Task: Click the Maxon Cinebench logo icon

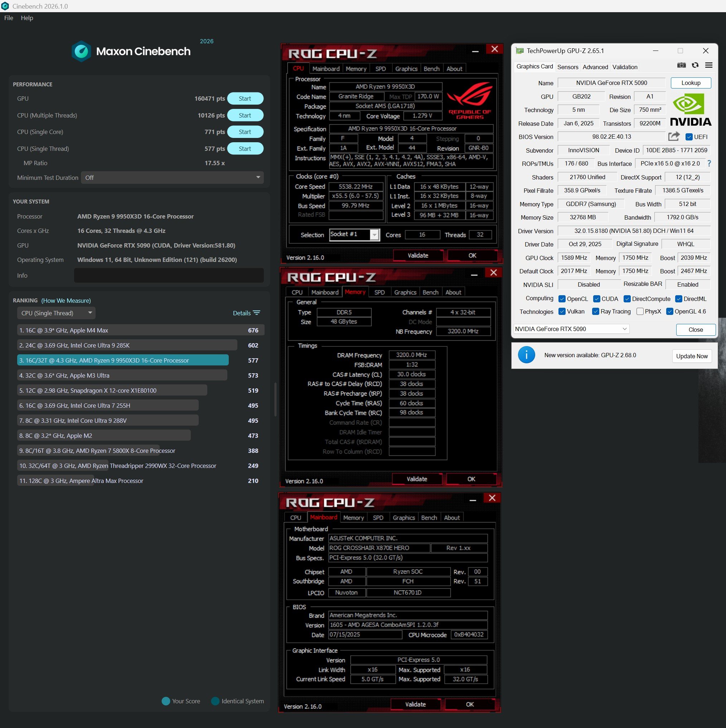Action: pos(81,51)
